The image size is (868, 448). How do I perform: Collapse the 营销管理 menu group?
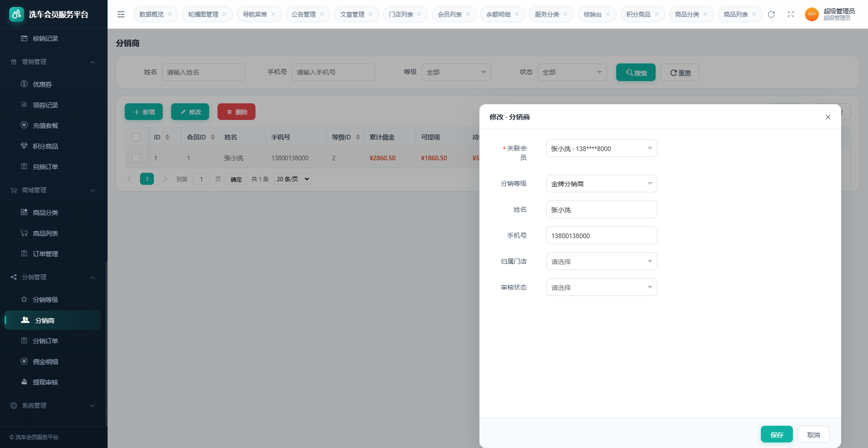click(54, 62)
